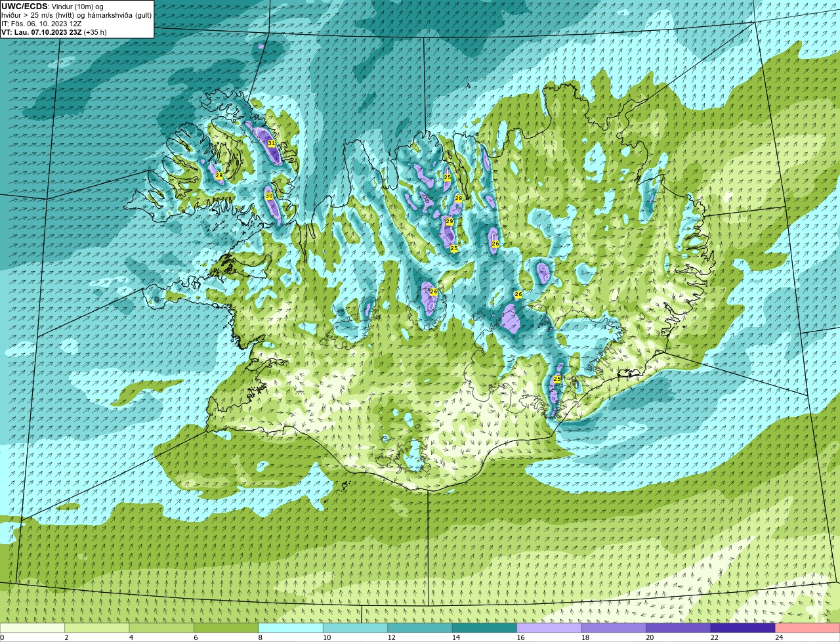Screen dimensions: 840x642
Task: Click the pink legend swatch above 24 m/s
Action: point(808,628)
